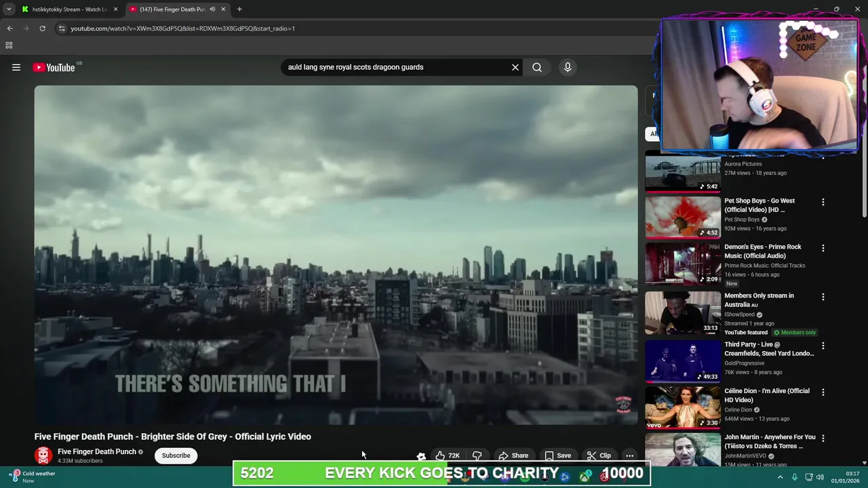Close the Five Finger Death Punch tab

(223, 9)
